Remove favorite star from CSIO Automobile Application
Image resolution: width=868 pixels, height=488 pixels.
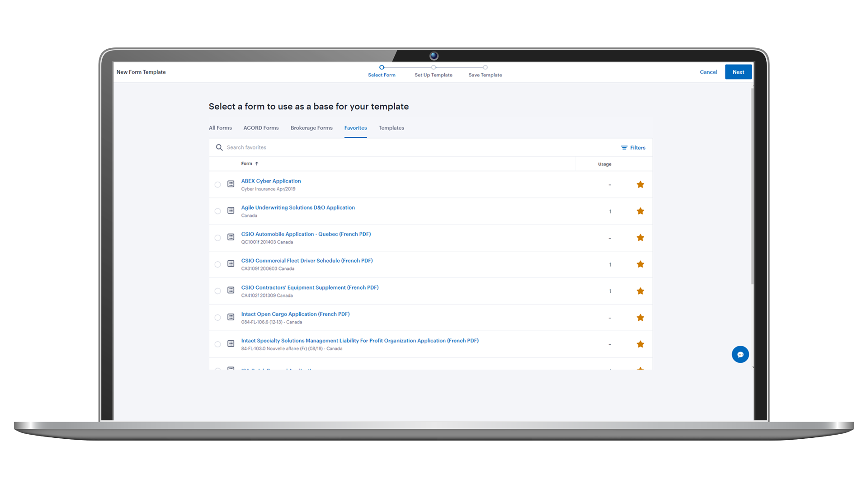click(x=640, y=238)
